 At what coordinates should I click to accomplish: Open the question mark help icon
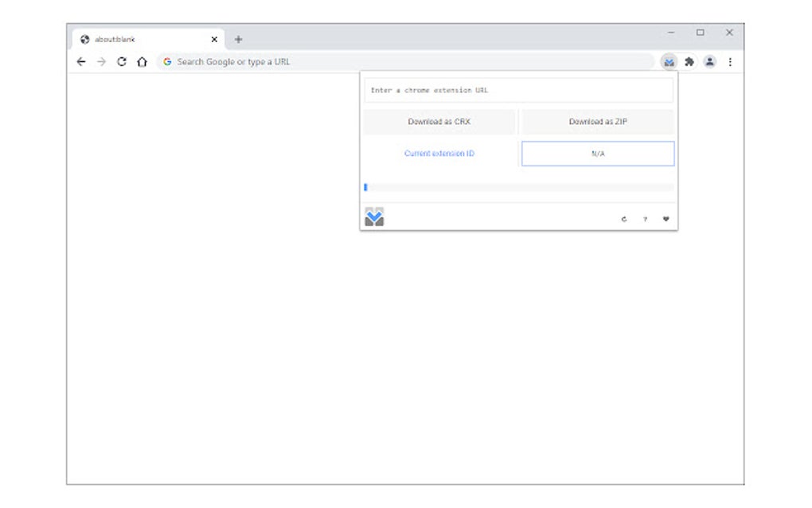pyautogui.click(x=645, y=219)
